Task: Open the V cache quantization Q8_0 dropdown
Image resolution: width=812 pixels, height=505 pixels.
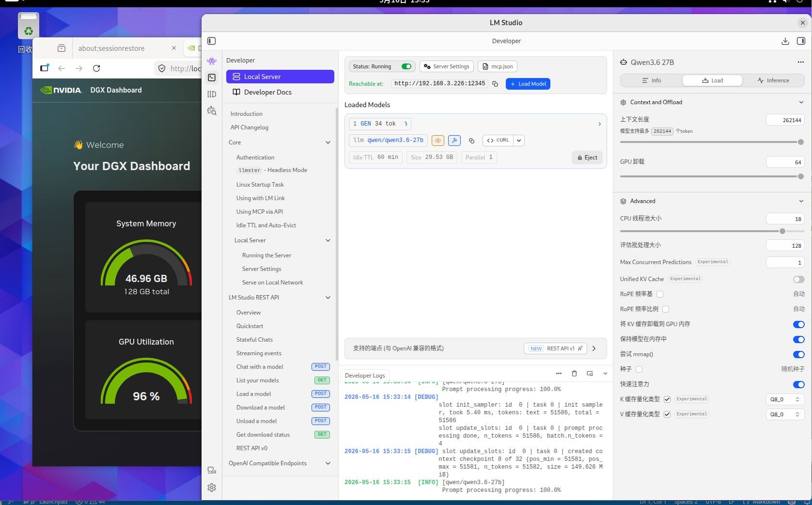Action: pyautogui.click(x=785, y=414)
